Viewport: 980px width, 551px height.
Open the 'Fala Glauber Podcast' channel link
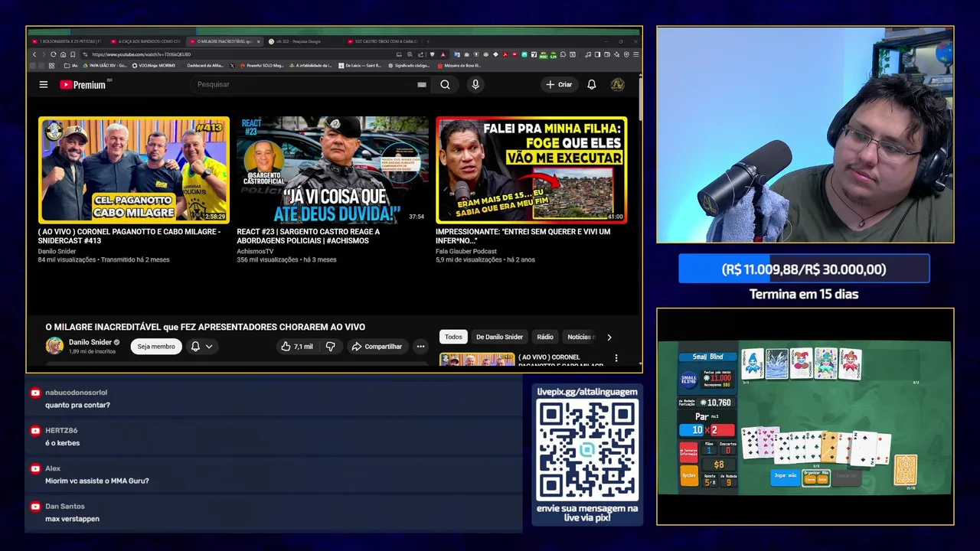pos(466,251)
